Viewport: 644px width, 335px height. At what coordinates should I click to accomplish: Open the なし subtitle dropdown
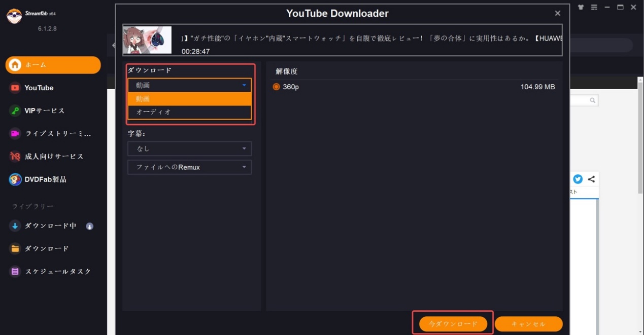190,148
